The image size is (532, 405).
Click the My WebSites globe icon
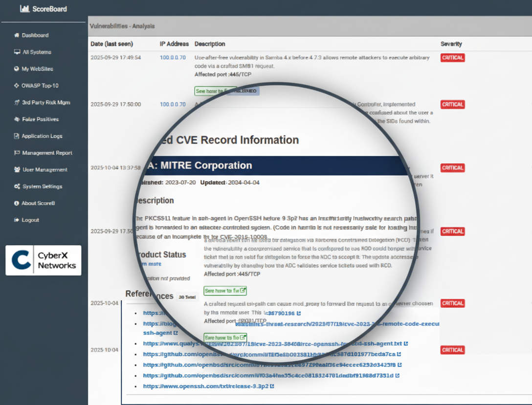click(x=16, y=69)
